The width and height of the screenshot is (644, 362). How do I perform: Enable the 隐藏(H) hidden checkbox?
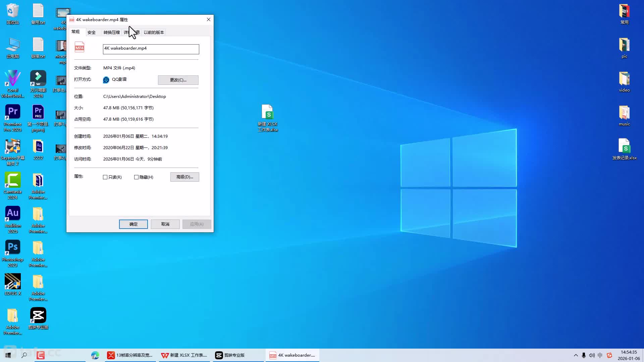[136, 177]
